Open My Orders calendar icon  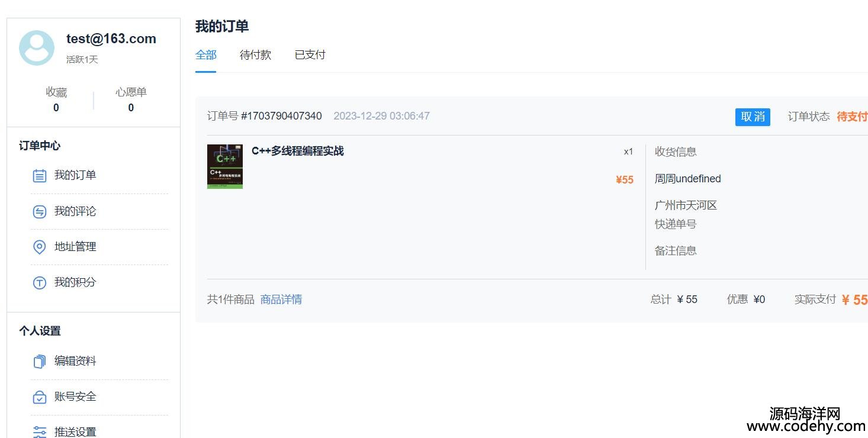[40, 176]
